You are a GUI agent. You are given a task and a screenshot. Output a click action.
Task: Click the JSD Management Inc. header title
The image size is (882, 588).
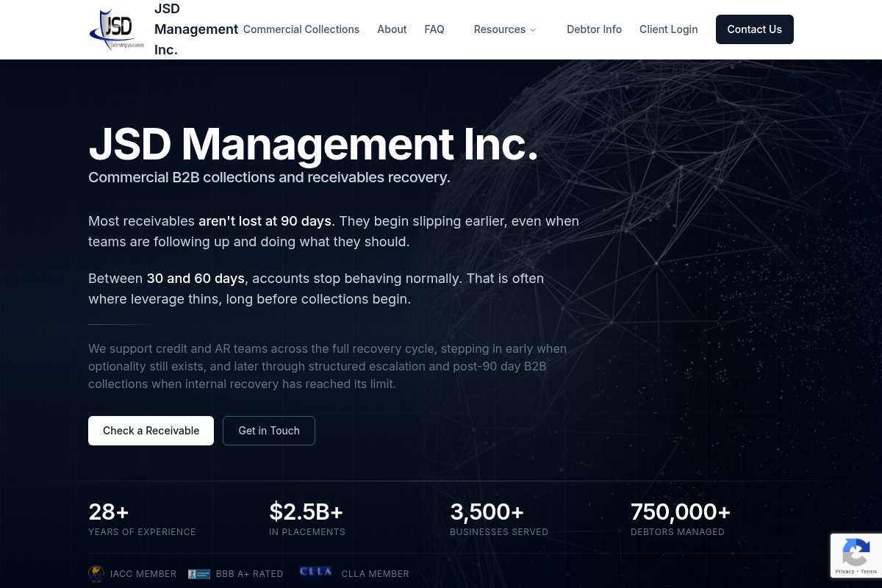(196, 29)
